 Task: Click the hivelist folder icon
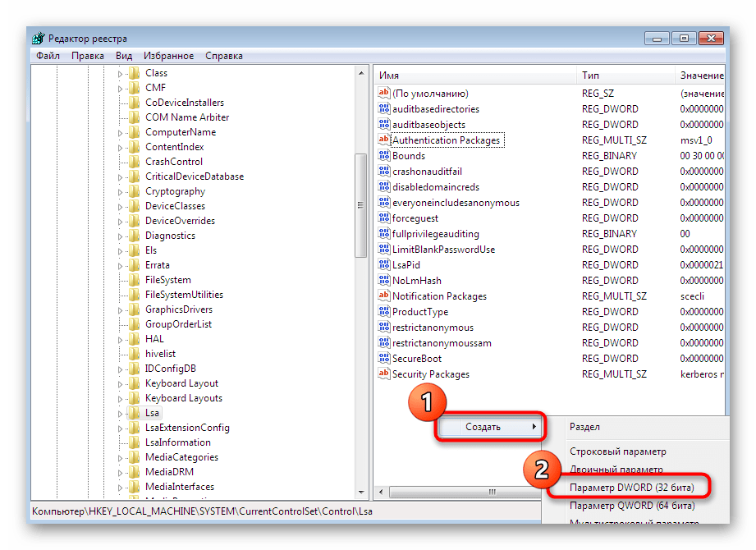[134, 354]
